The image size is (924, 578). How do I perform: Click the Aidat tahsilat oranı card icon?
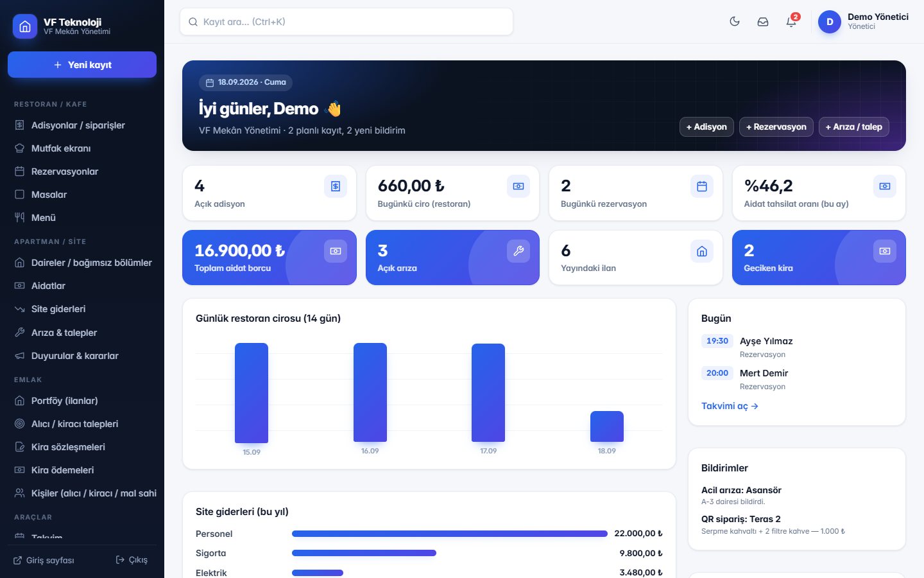pos(885,186)
